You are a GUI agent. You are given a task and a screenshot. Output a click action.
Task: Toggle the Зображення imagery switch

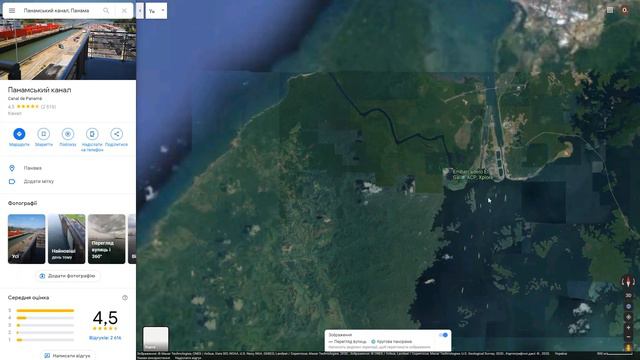443,335
